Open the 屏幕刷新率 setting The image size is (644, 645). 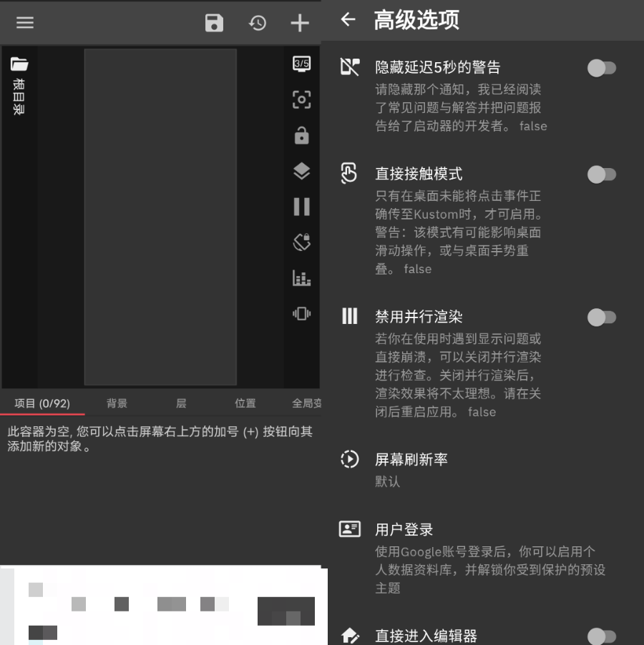[x=482, y=470]
